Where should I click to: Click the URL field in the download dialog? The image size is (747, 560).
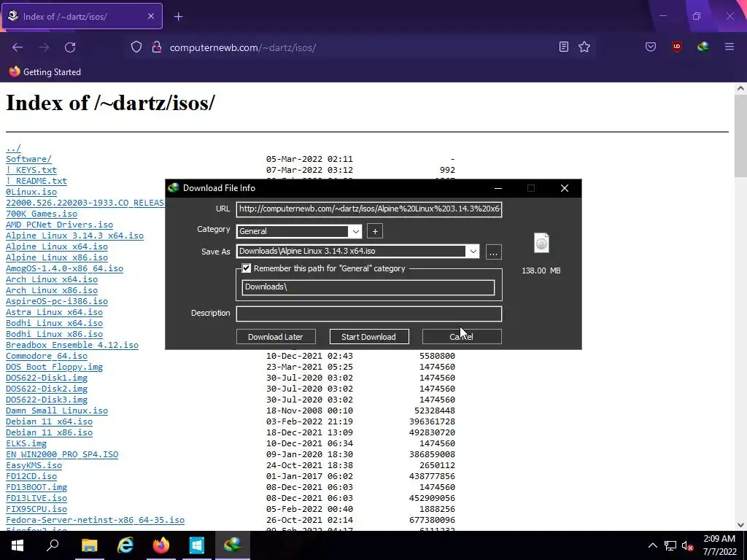(x=368, y=209)
